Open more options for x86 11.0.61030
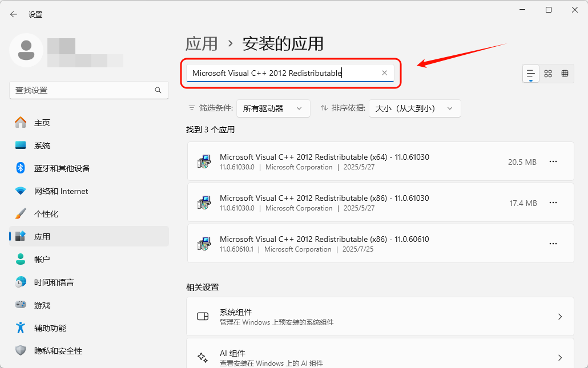 pyautogui.click(x=553, y=203)
